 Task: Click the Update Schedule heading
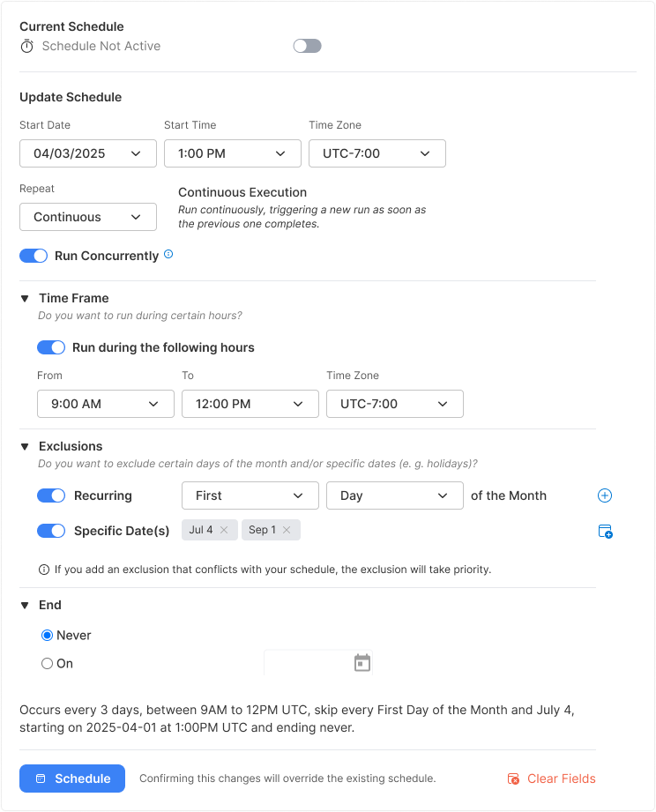pos(71,97)
